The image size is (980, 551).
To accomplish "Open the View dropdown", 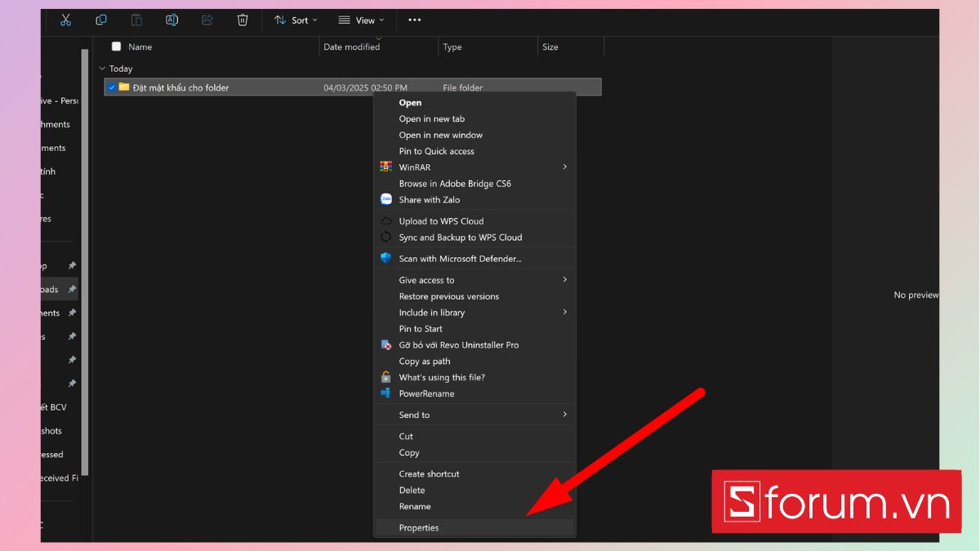I will [x=361, y=20].
